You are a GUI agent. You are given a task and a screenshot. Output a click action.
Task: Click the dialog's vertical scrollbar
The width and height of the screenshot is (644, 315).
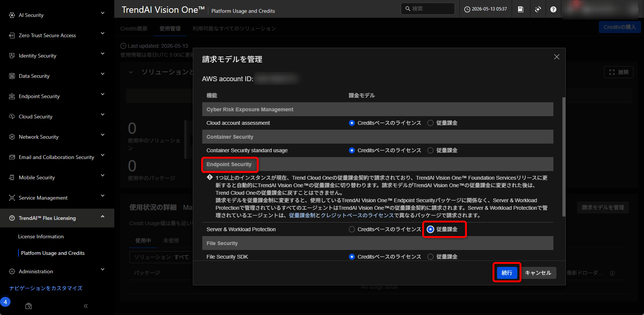[x=564, y=157]
